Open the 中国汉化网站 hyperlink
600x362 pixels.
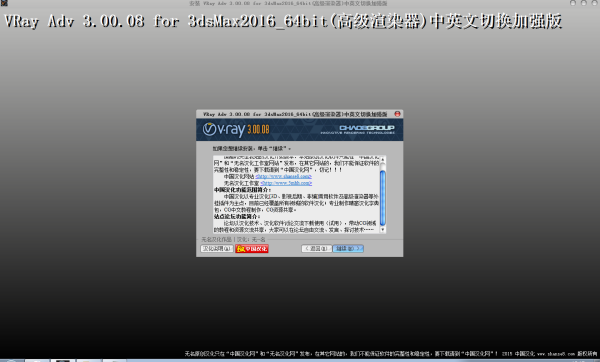point(284,176)
